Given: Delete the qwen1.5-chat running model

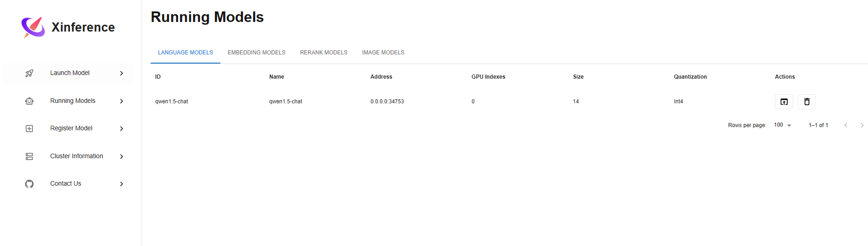Looking at the screenshot, I should click(806, 102).
